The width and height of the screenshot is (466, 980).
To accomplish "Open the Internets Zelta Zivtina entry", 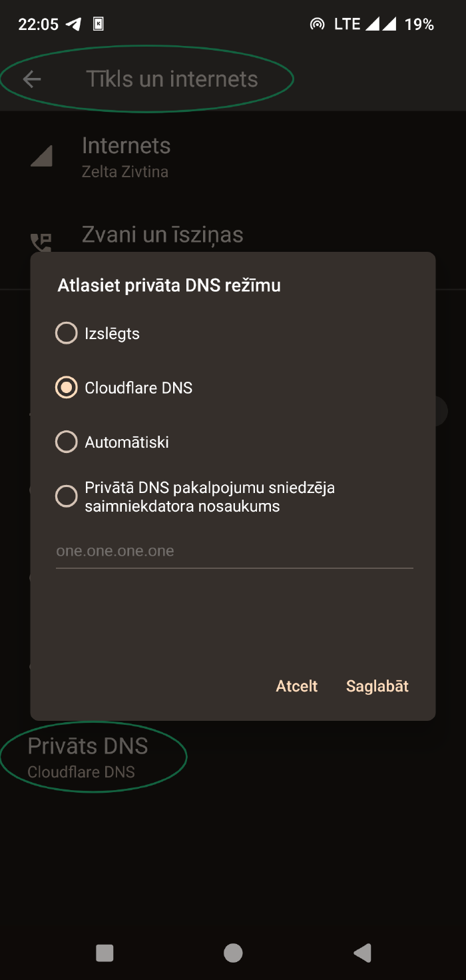I will (x=126, y=157).
